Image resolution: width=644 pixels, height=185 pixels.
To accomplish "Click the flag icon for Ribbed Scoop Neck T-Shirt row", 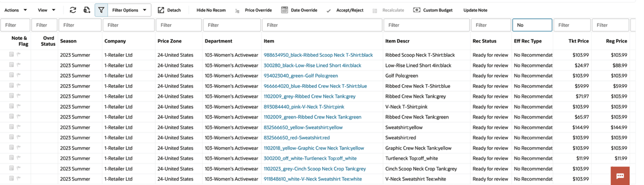I will pos(19,55).
